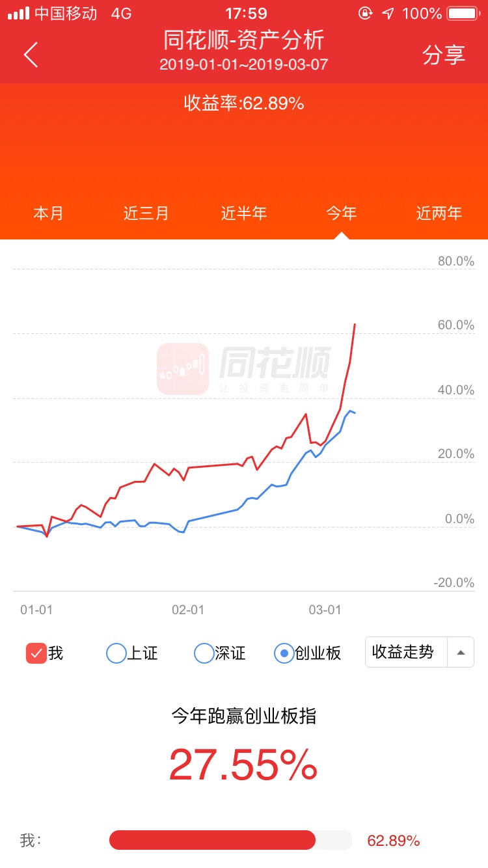Click the dropdown triangle arrow beside 收益走势
Viewport: 488px width, 868px height.
coord(461,653)
